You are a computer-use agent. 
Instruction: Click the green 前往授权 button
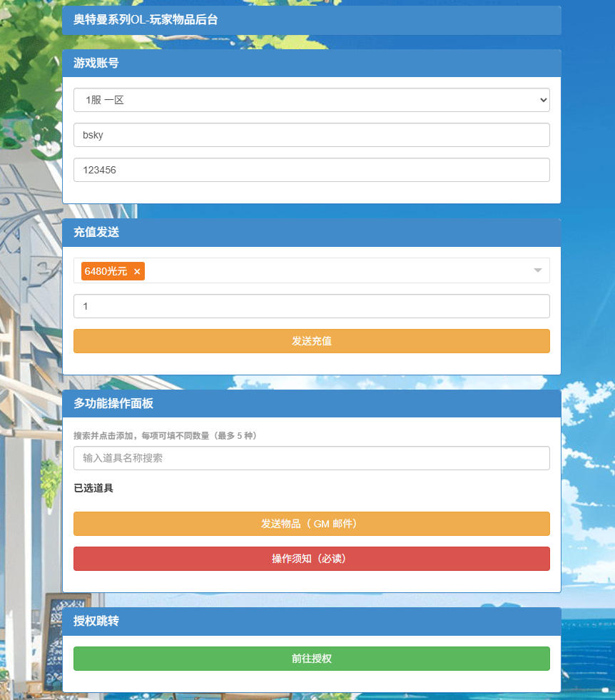pyautogui.click(x=312, y=659)
